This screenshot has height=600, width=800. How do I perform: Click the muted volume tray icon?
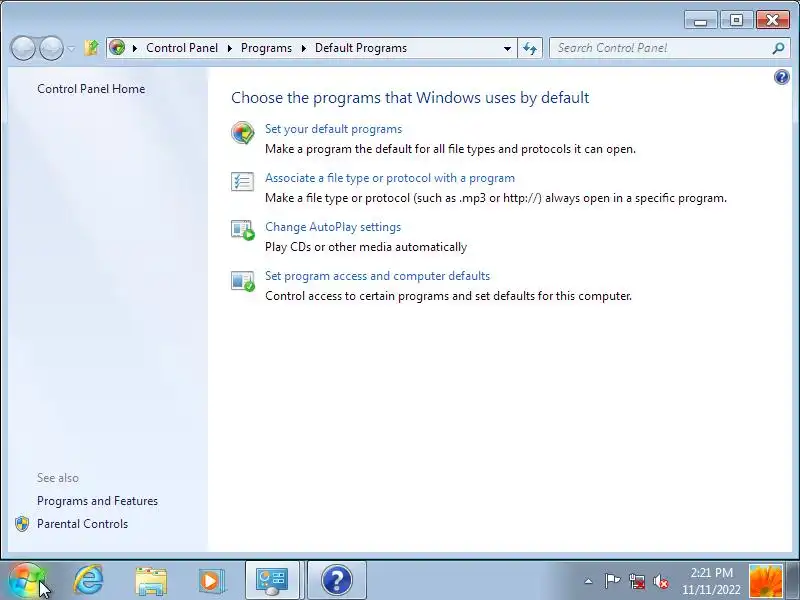point(661,581)
